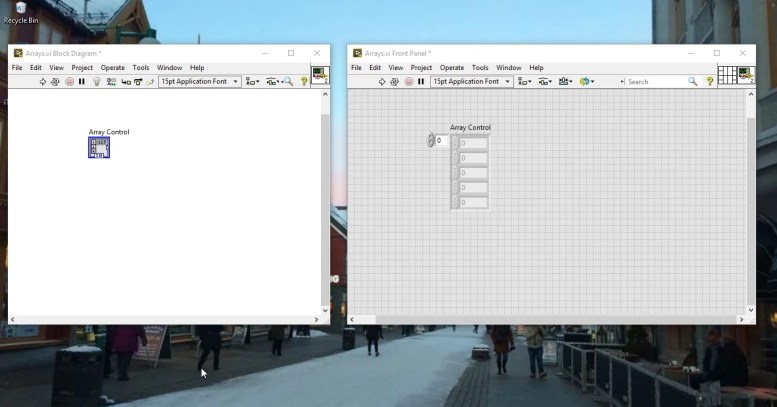Select Recycle Bin desktop icon
This screenshot has width=777, height=407.
(20, 13)
